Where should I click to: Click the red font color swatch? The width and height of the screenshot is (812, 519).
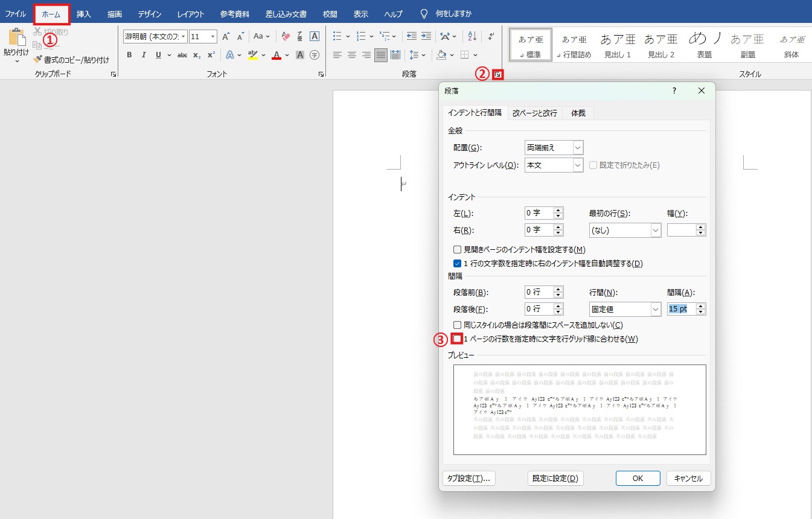tap(276, 55)
